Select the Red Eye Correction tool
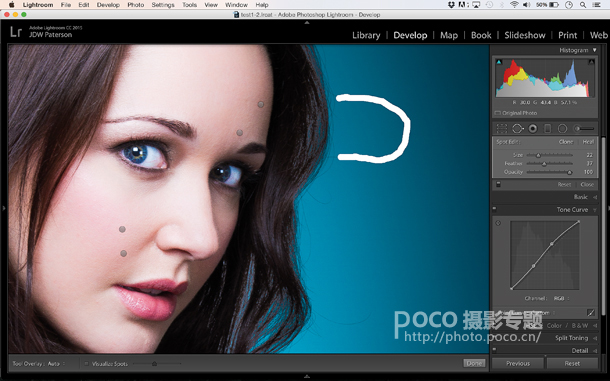Screen dimensions: 610x381 click(533, 128)
